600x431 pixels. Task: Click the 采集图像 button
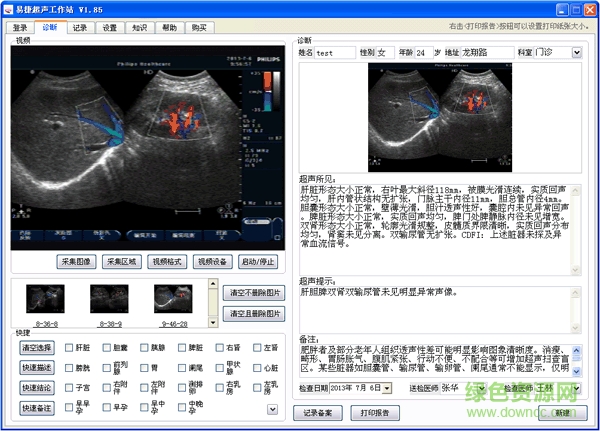76,261
